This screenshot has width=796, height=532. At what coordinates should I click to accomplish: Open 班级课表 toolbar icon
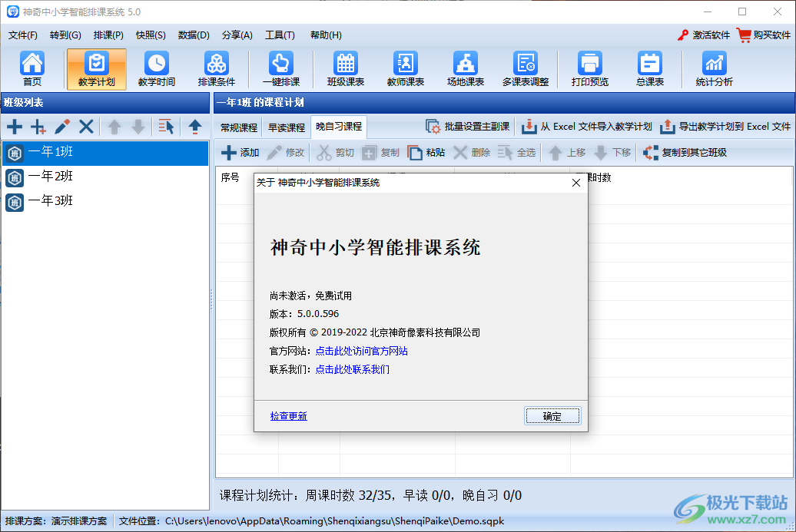click(x=346, y=68)
